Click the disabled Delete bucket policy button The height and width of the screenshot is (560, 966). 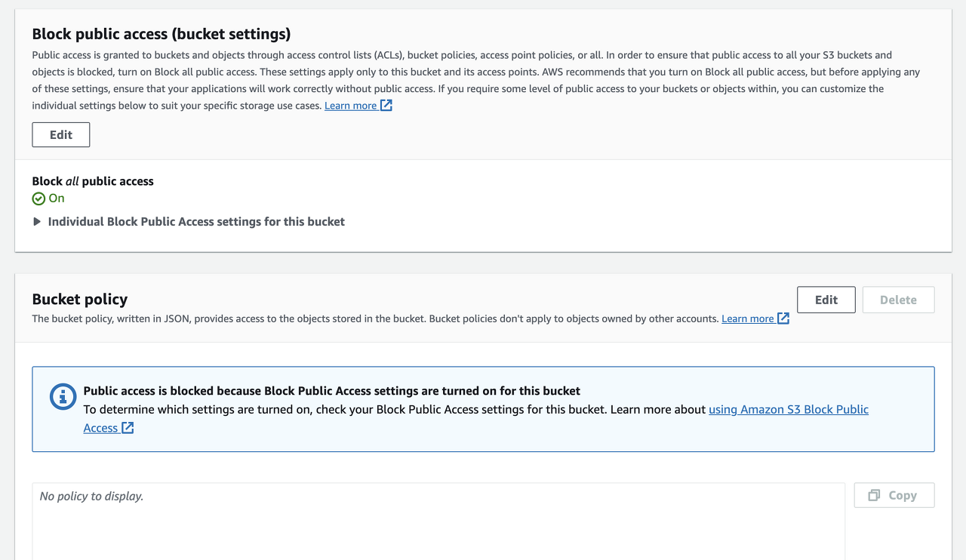click(x=898, y=300)
